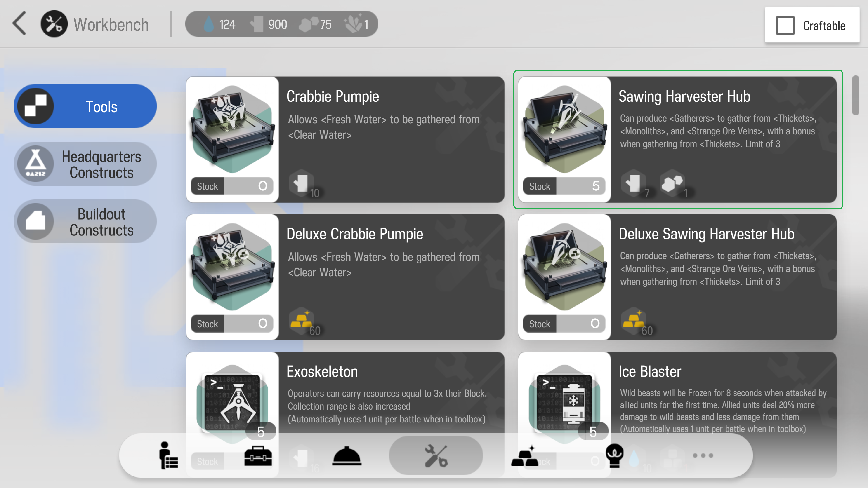Go back with the left arrow
This screenshot has height=488, width=868.
pos(19,23)
